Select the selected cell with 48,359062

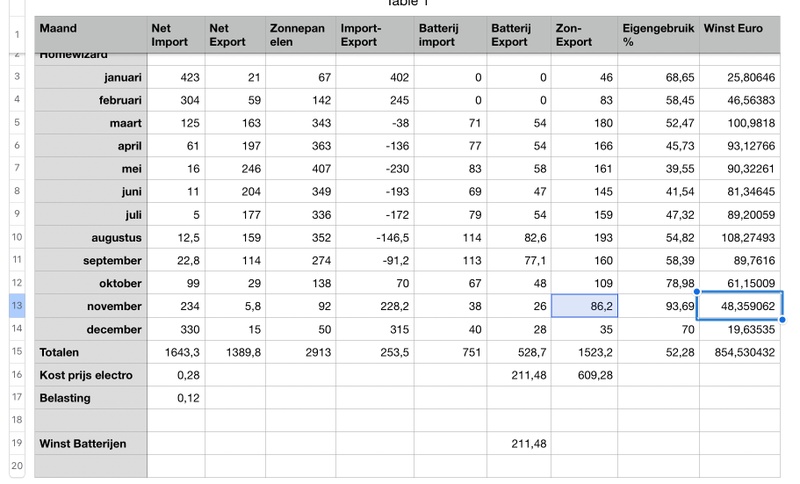[x=740, y=306]
